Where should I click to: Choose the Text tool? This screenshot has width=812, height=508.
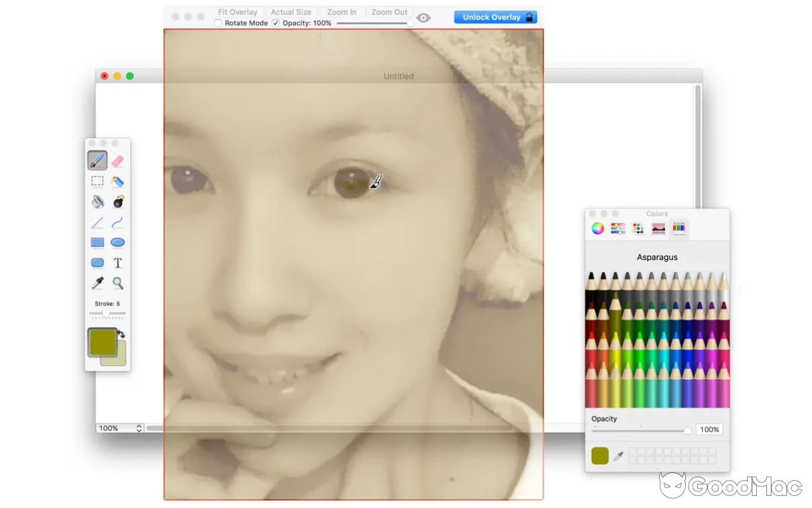point(117,262)
